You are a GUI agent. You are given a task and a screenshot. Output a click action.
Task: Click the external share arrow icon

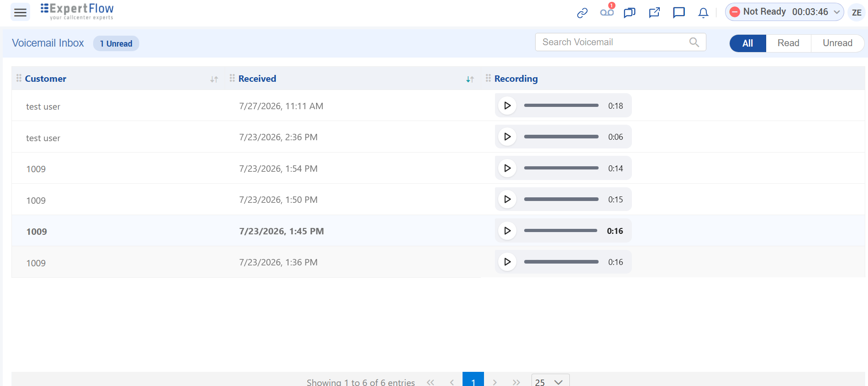[x=654, y=12]
